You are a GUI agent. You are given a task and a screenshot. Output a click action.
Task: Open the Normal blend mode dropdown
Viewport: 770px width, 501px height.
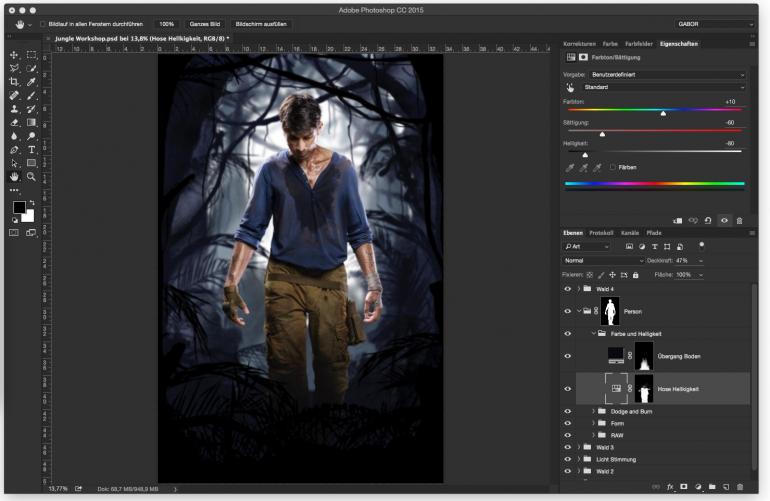coord(603,260)
